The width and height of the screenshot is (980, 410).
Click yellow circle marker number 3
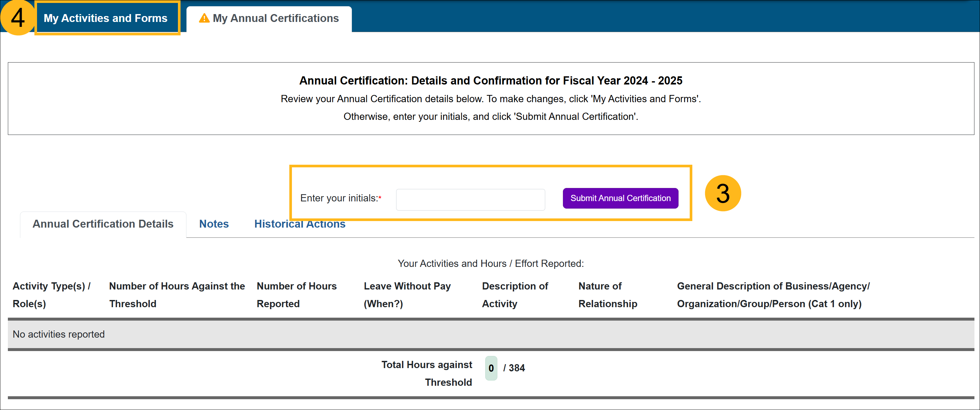(x=722, y=193)
